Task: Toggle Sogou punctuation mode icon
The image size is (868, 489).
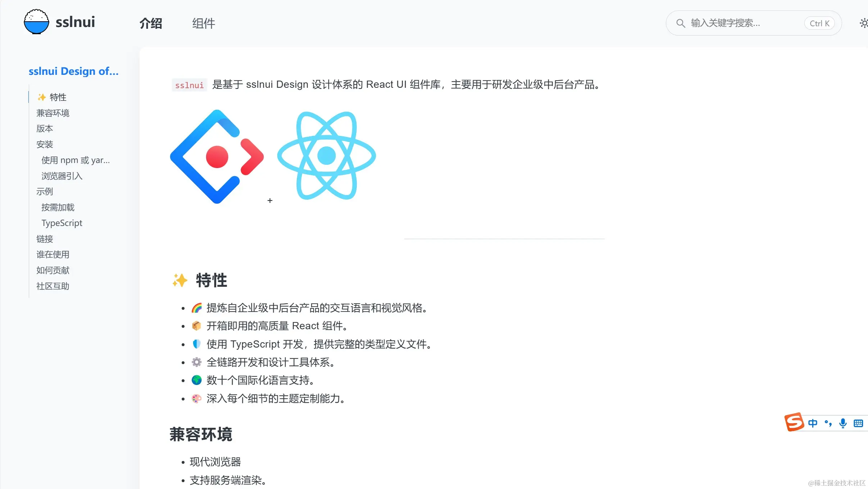Action: tap(828, 423)
